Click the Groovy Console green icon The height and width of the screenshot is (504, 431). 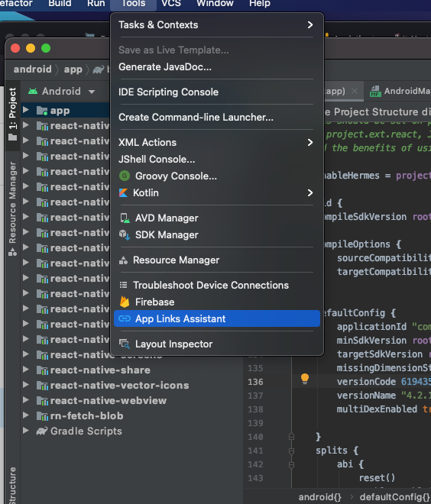pyautogui.click(x=125, y=176)
